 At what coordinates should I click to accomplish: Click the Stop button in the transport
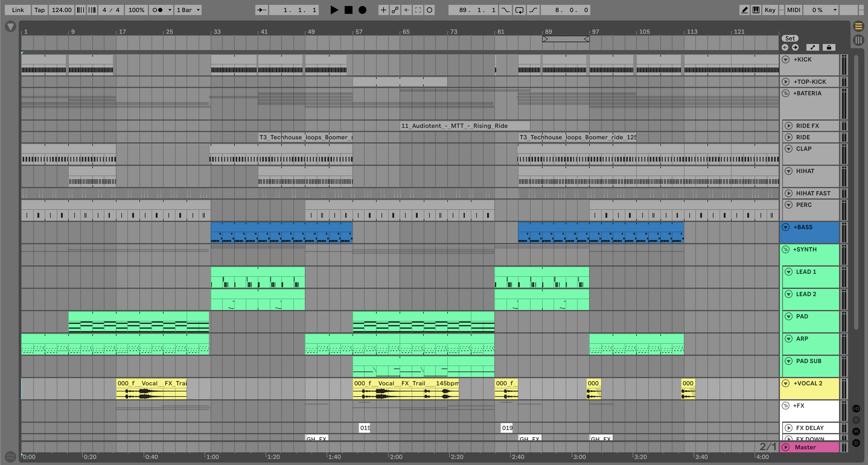[x=348, y=10]
